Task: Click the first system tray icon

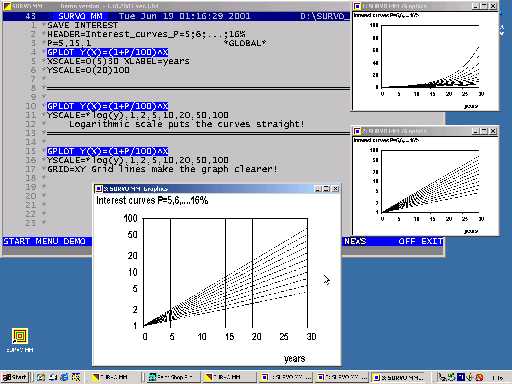Action: point(442,377)
